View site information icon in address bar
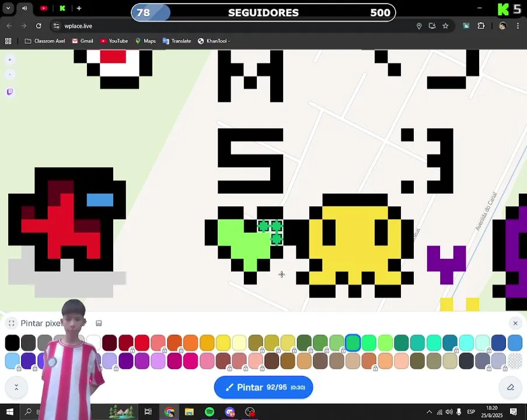The image size is (527, 420). (57, 26)
